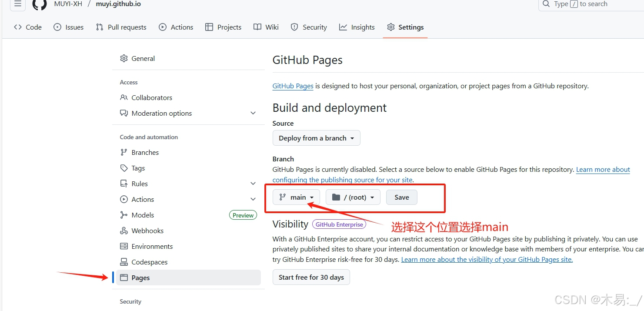Open the Security tab
644x311 pixels.
click(x=309, y=27)
